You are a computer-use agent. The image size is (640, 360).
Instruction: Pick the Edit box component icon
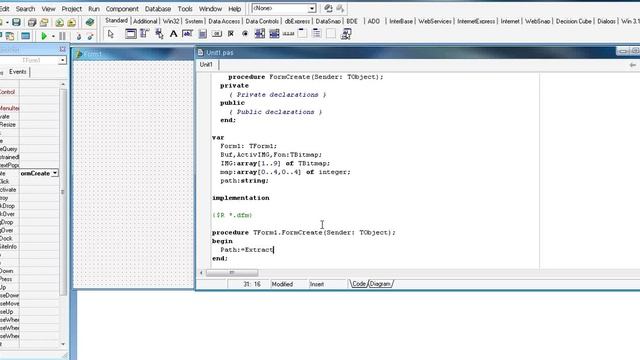(x=188, y=34)
